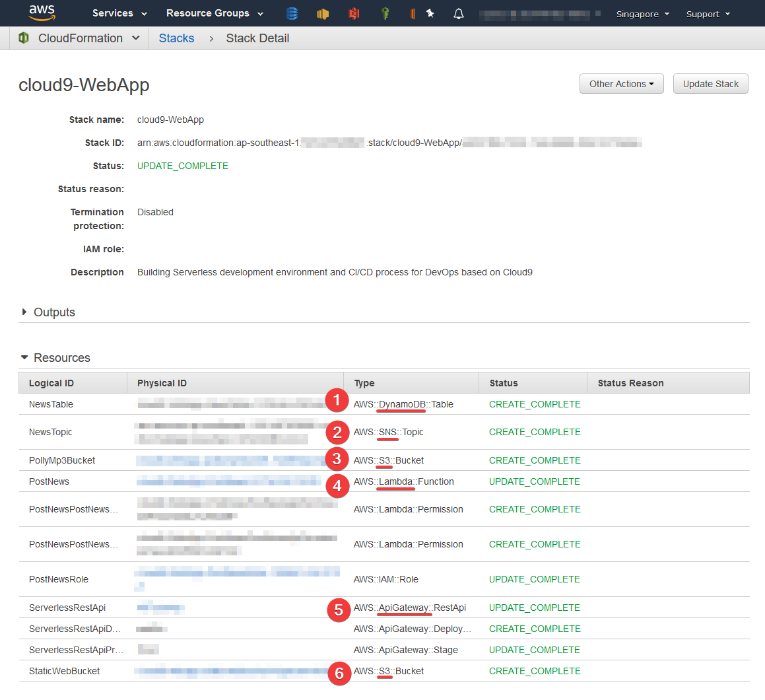Open the CloudFormation dropdown
This screenshot has width=765, height=700.
(x=89, y=38)
